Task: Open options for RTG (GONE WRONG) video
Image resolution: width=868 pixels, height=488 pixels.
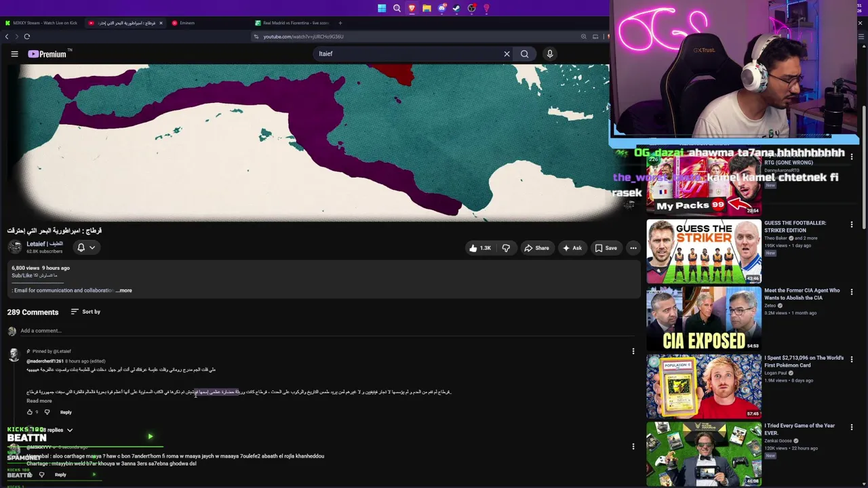Action: (x=852, y=157)
